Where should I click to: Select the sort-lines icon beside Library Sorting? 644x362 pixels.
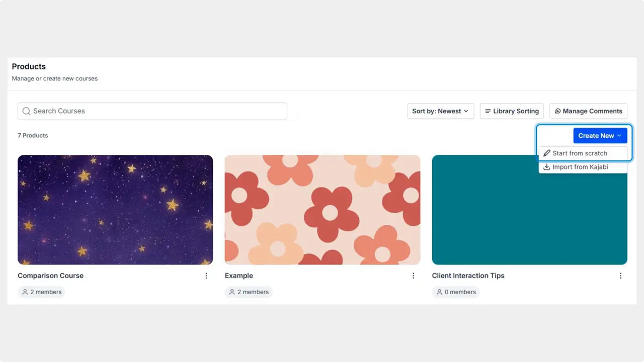pyautogui.click(x=488, y=111)
